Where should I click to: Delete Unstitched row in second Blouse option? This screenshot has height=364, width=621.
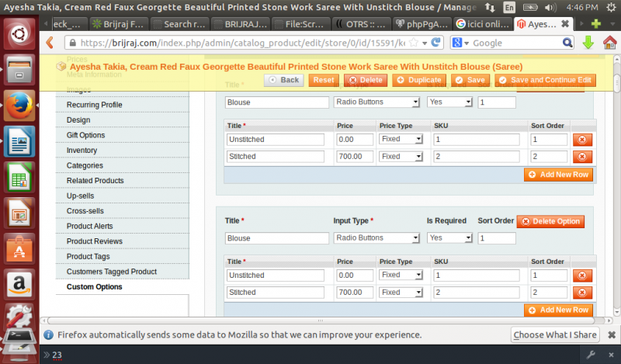582,276
